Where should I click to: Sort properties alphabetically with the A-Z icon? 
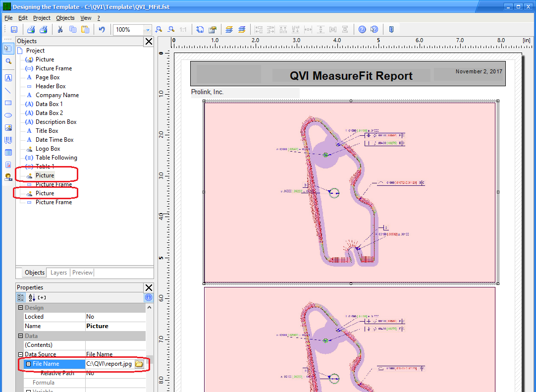(32, 297)
